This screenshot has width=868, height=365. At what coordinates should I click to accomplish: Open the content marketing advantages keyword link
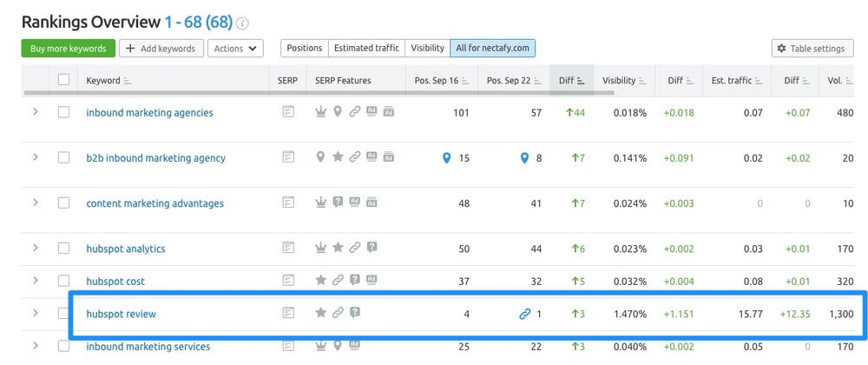click(155, 203)
